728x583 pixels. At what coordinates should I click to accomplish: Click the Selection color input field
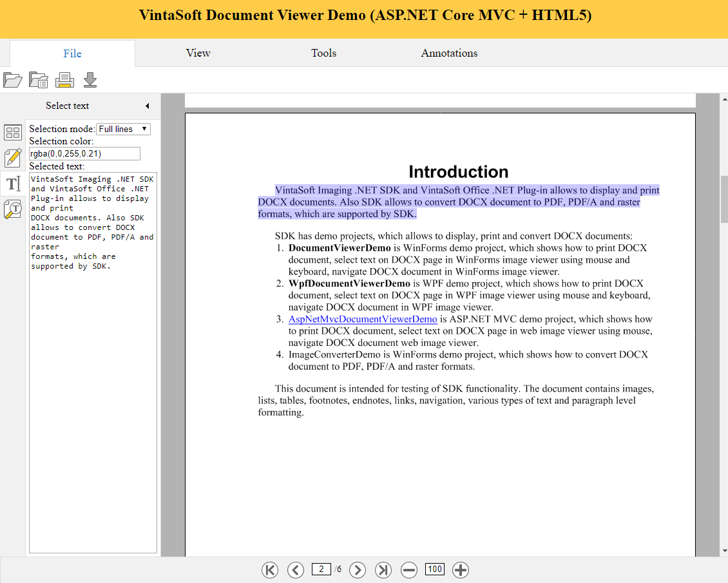(84, 153)
